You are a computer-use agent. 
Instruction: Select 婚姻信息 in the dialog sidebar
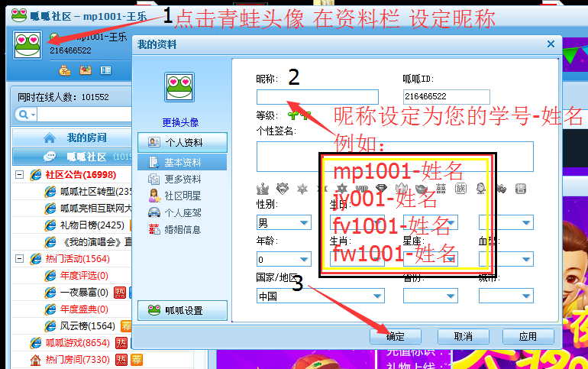[183, 229]
